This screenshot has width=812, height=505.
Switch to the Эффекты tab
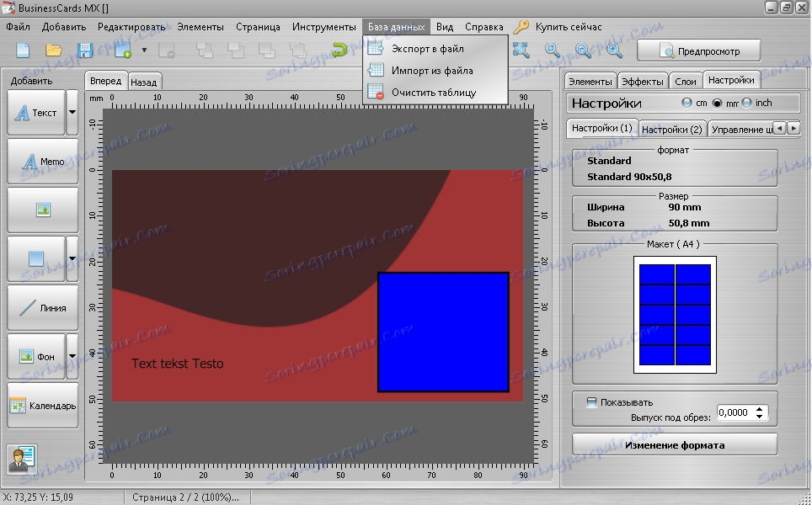coord(642,81)
